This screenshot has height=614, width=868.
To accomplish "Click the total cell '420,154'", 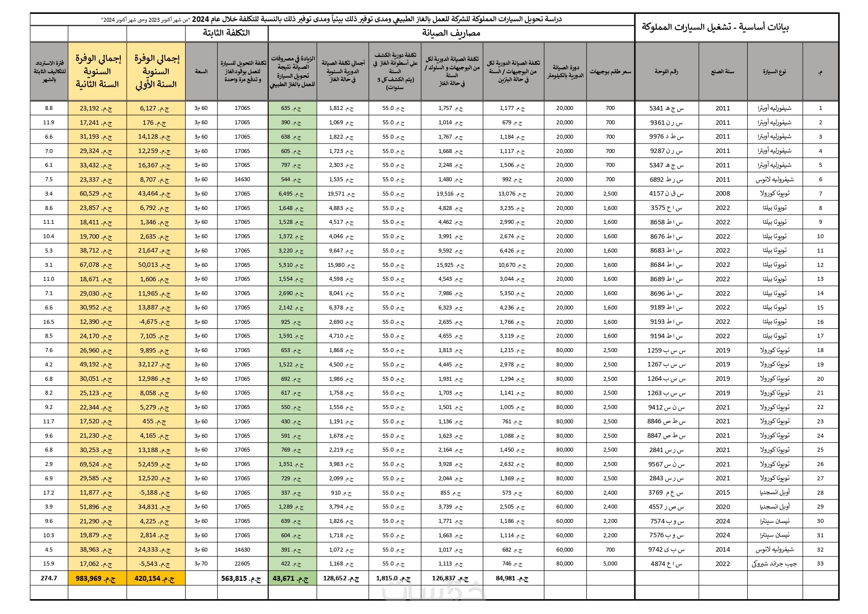I will coord(156,578).
